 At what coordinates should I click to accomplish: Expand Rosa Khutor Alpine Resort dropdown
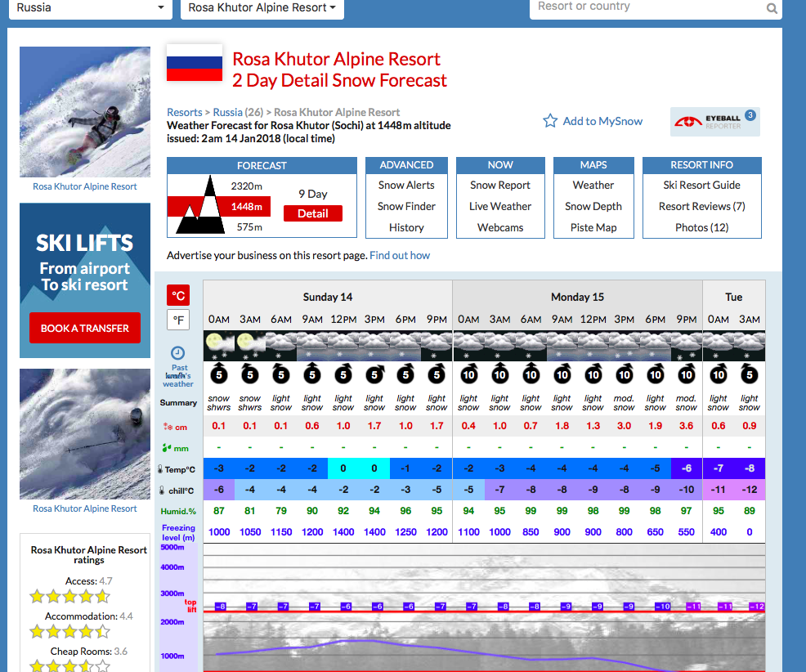[x=262, y=7]
